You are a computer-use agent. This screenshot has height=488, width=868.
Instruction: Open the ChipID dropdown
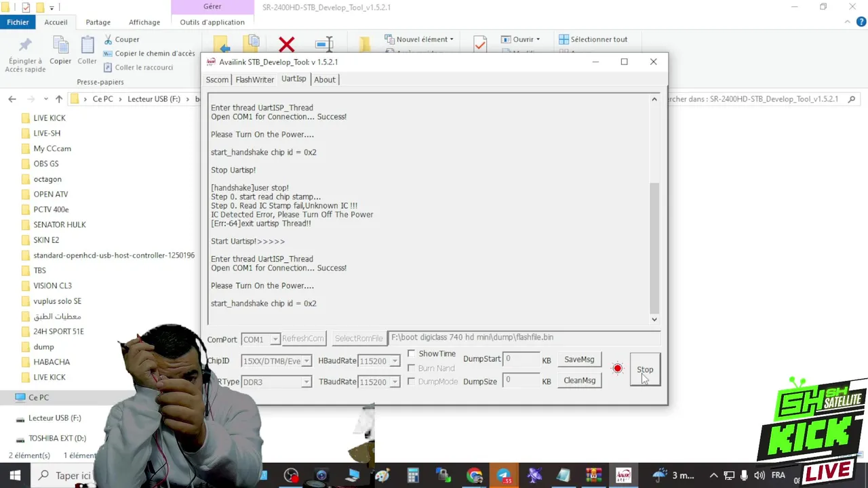tap(307, 361)
